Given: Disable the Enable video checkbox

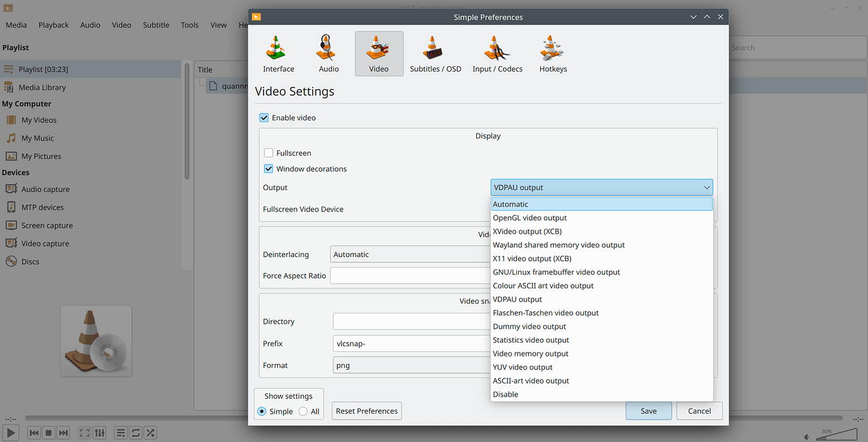Looking at the screenshot, I should tap(264, 117).
